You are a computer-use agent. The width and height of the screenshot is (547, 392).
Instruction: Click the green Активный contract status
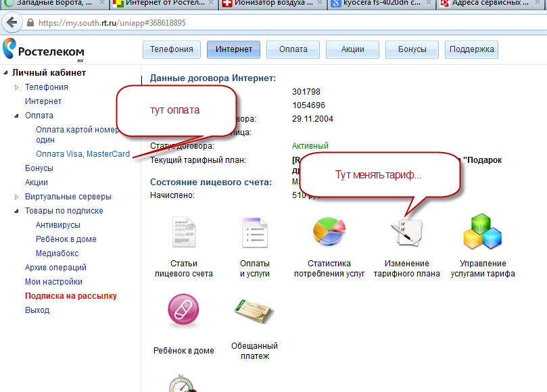pyautogui.click(x=310, y=146)
